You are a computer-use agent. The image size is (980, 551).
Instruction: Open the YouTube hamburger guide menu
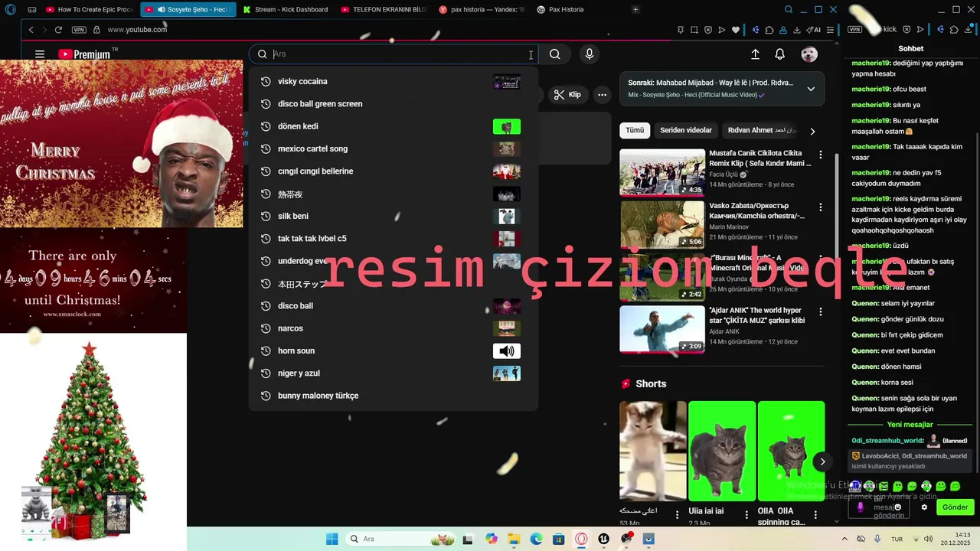click(x=40, y=54)
